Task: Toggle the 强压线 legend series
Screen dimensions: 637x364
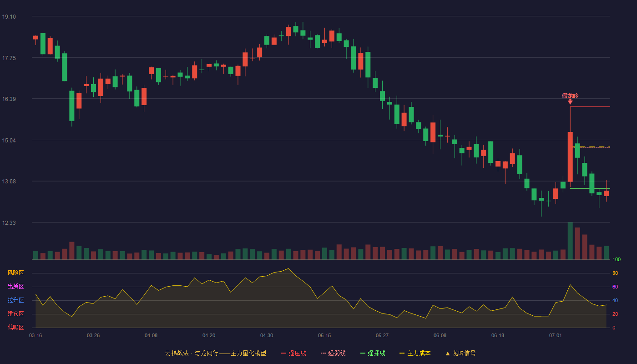Action: 293,353
